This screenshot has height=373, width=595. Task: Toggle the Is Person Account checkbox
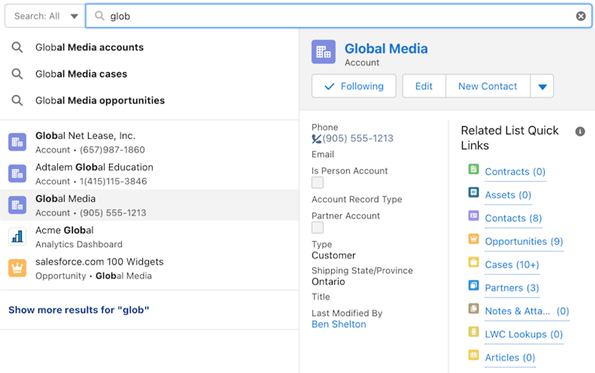tap(318, 183)
